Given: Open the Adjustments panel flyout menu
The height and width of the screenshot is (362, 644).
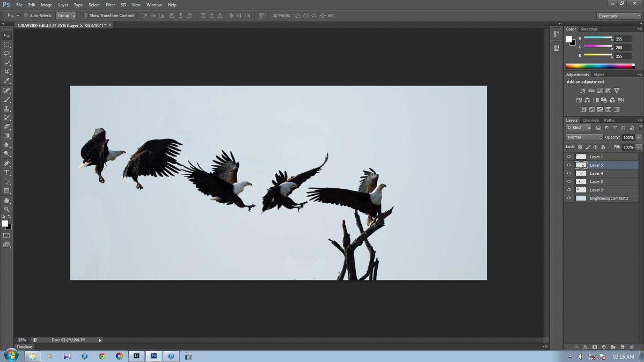Looking at the screenshot, I should [x=639, y=75].
